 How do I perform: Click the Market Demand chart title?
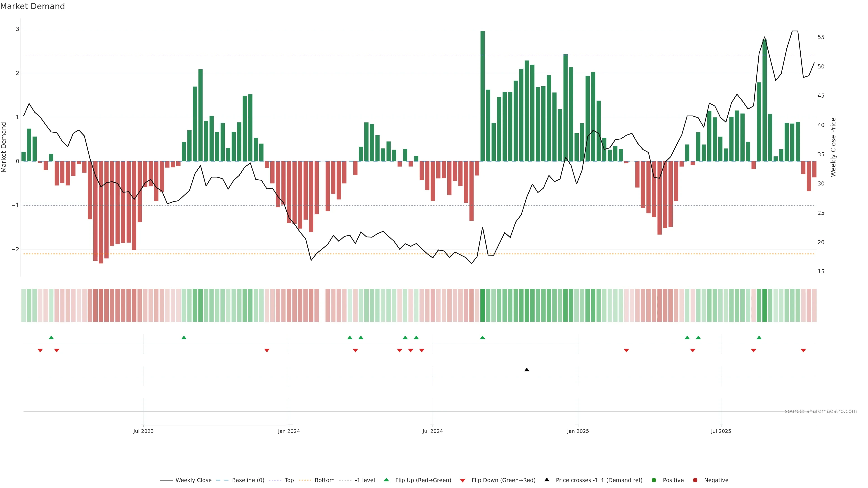[32, 6]
